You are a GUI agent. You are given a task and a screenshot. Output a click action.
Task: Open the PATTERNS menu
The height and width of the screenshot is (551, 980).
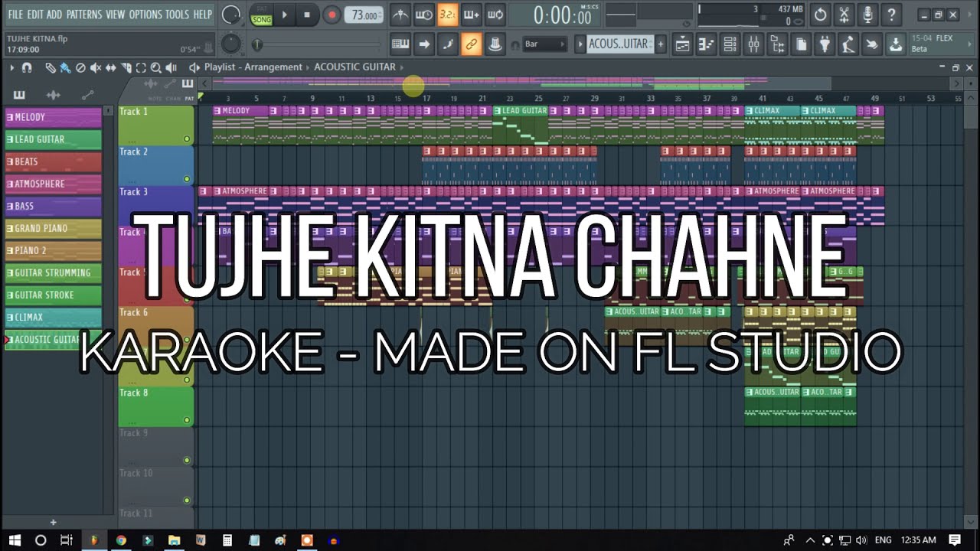[x=84, y=15]
